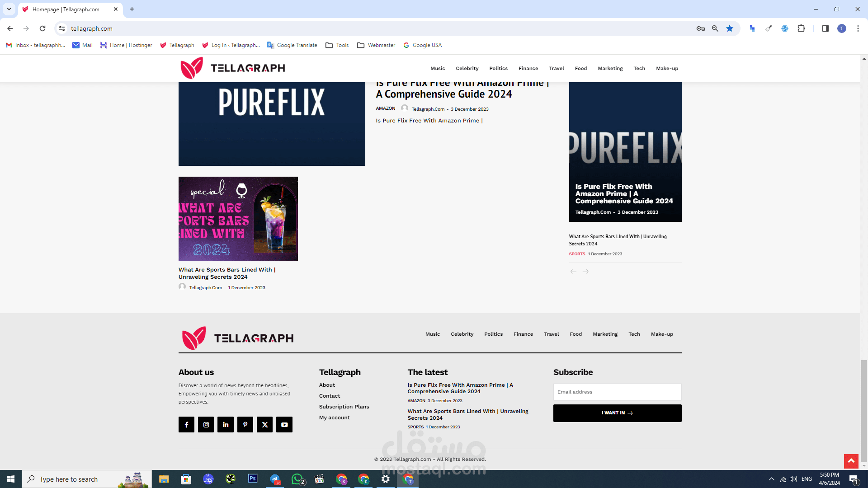The image size is (868, 488).
Task: Select Travel in the header navigation
Action: 557,69
